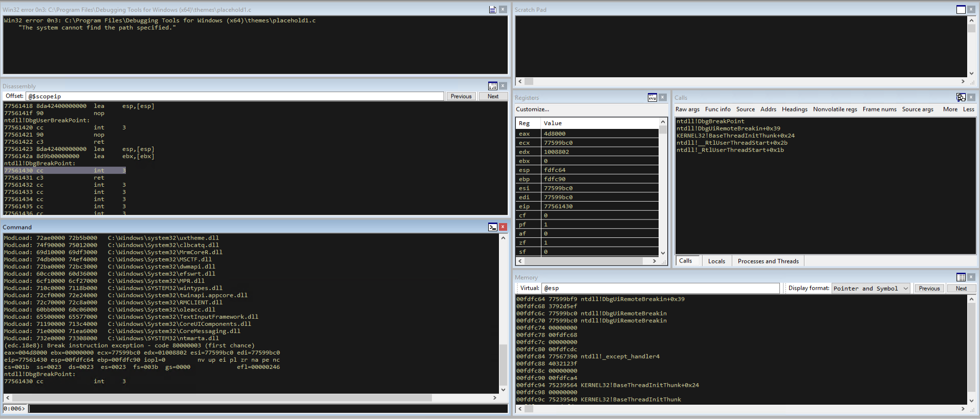Close the Calls panel
The width and height of the screenshot is (980, 419).
coord(971,97)
